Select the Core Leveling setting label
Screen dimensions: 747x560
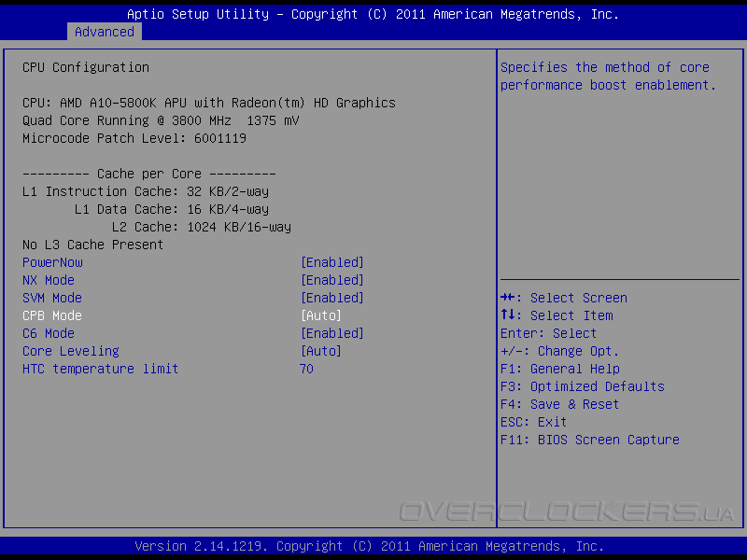coord(71,352)
